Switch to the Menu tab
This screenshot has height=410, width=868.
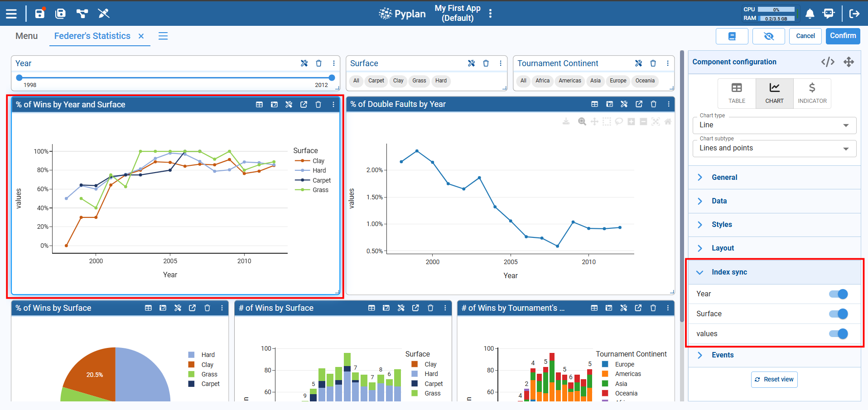[27, 36]
